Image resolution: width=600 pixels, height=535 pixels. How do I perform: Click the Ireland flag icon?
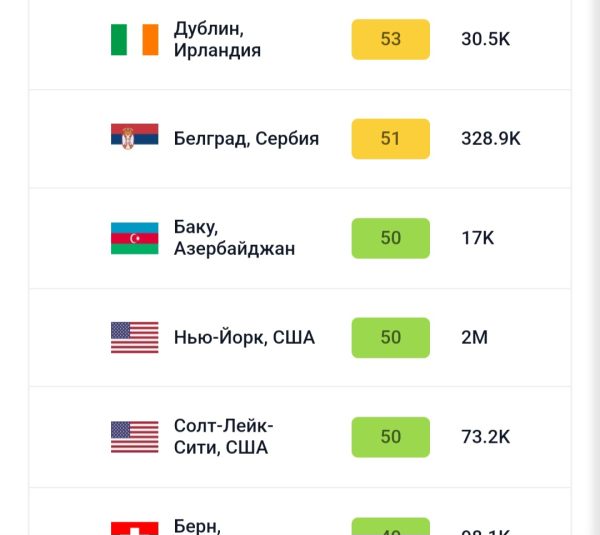[134, 40]
